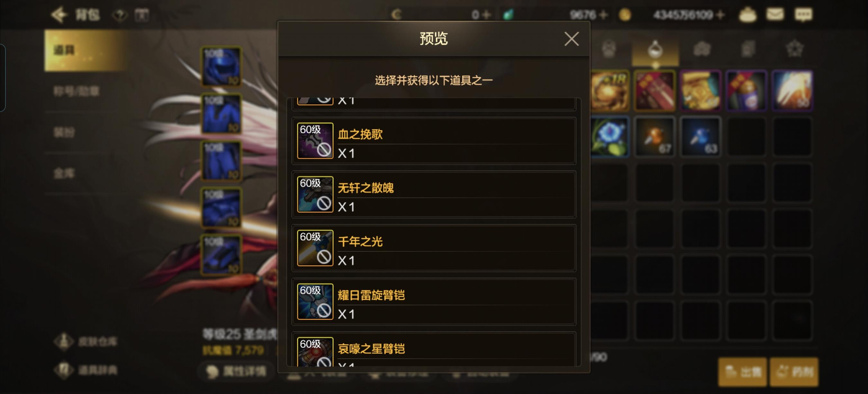
Task: Click the 血之挽歌 item name row
Action: (434, 141)
